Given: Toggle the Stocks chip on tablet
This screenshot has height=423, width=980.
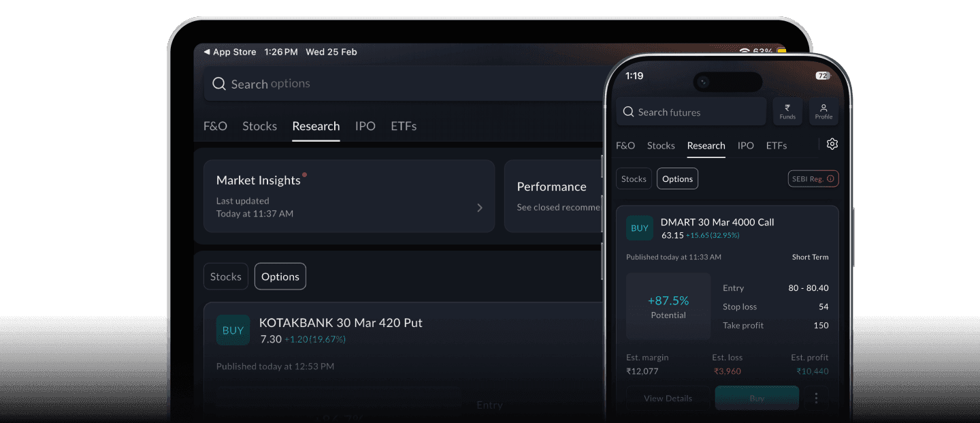Looking at the screenshot, I should point(225,277).
